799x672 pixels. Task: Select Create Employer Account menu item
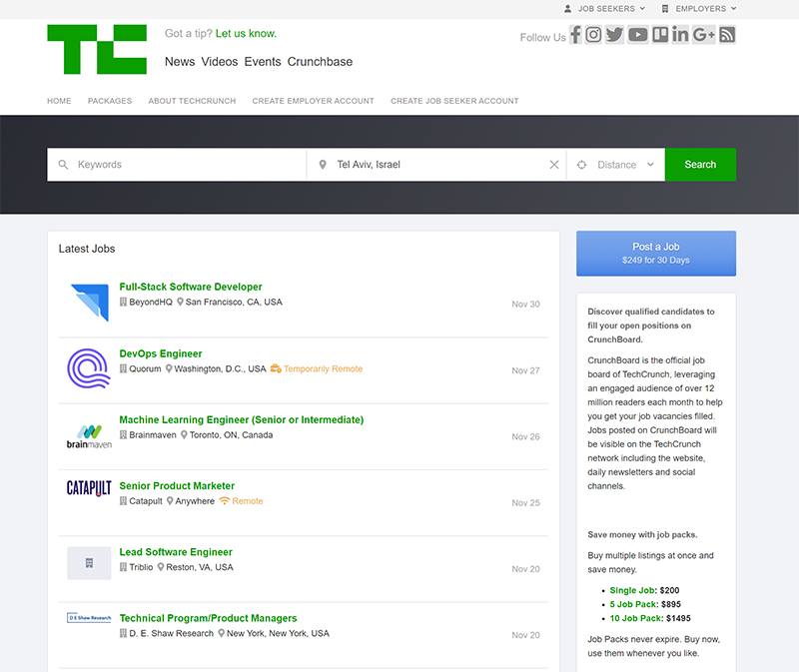313,101
